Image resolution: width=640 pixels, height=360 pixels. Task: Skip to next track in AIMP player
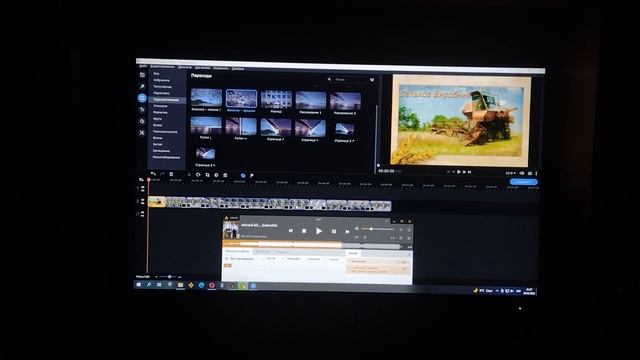tap(347, 231)
